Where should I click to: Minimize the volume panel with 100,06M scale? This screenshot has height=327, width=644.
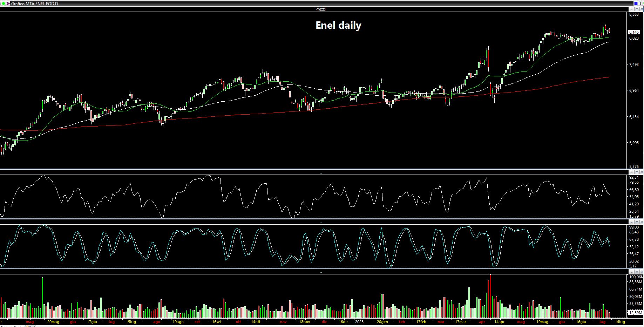(631, 272)
